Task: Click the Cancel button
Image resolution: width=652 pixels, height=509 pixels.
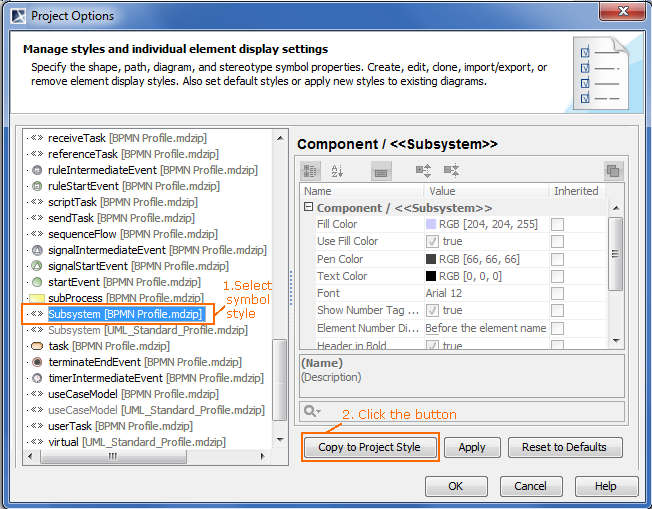Action: click(x=531, y=486)
